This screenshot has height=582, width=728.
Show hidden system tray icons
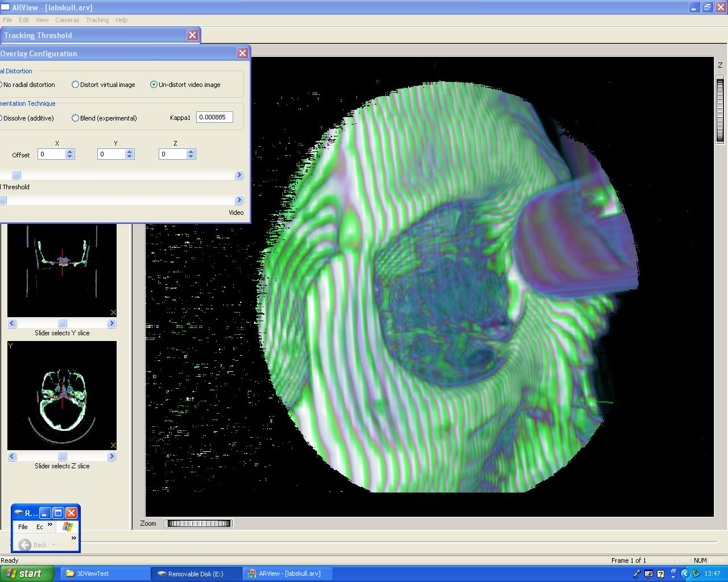pyautogui.click(x=685, y=574)
